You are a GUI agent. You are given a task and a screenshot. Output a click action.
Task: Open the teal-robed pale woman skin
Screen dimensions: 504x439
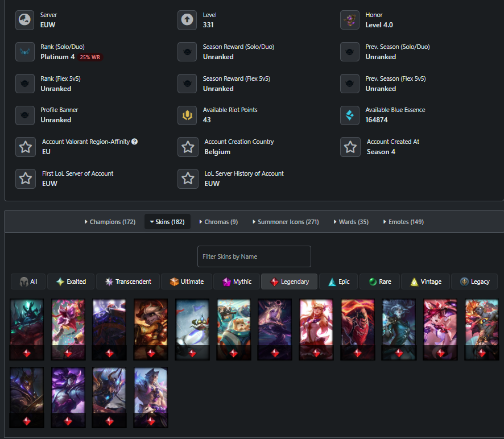click(x=399, y=329)
